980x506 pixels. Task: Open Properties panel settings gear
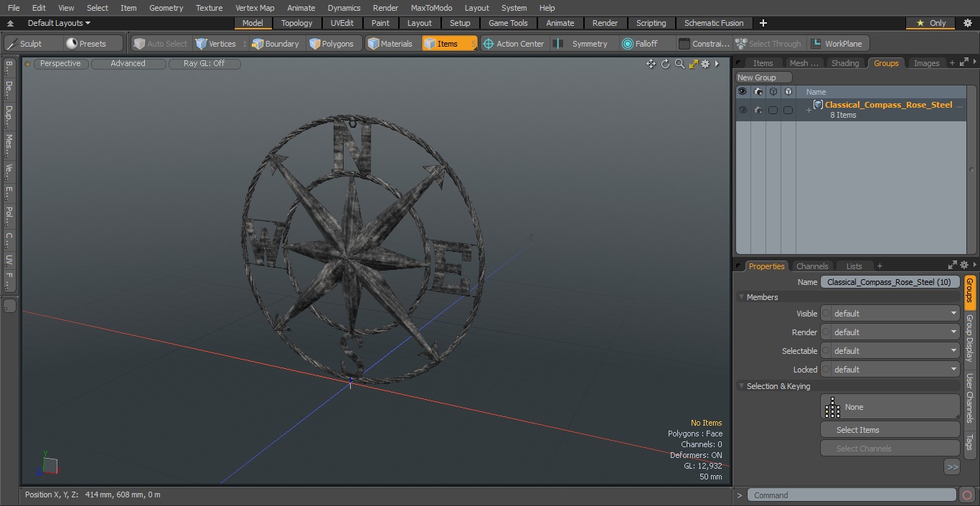pos(964,265)
